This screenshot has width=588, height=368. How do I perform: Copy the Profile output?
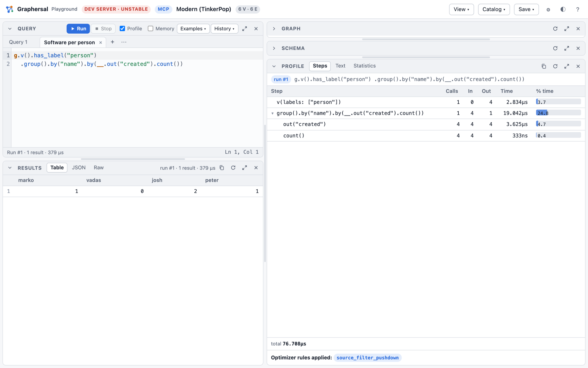pyautogui.click(x=544, y=66)
